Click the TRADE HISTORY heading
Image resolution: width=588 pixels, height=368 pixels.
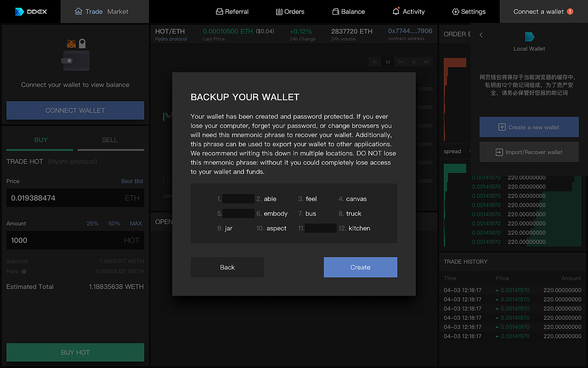pos(465,261)
